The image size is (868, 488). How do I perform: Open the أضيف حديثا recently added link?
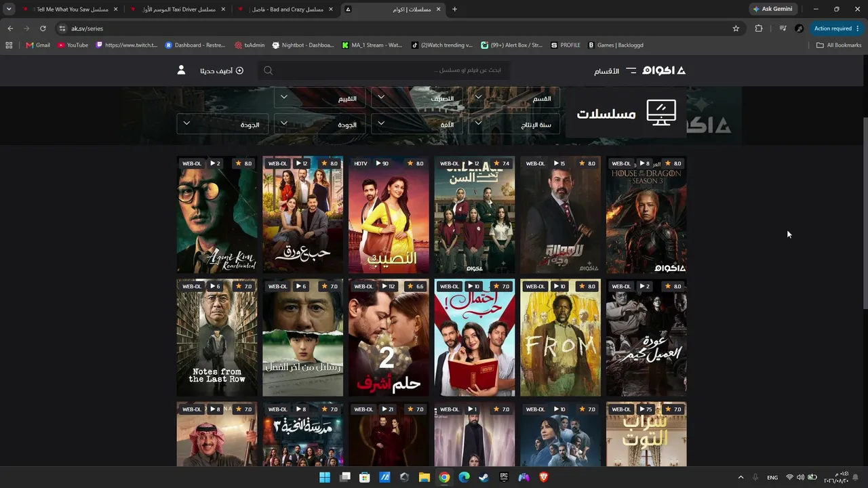(222, 70)
